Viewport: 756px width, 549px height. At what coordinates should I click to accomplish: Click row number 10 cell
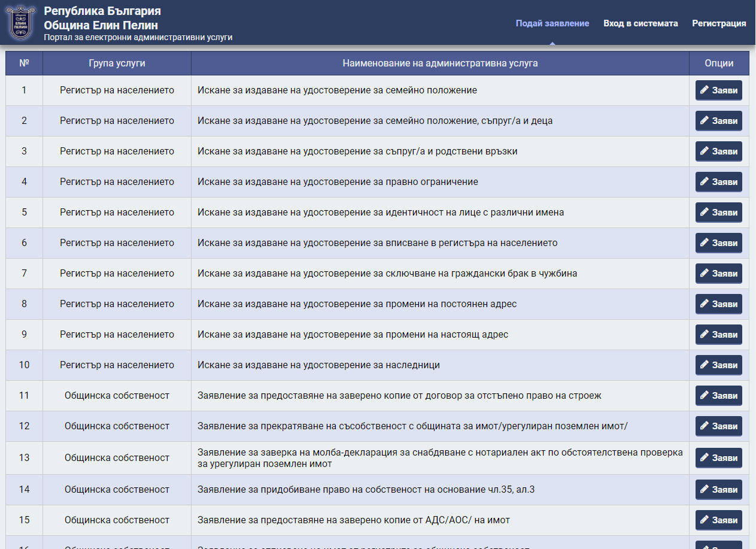pos(24,365)
